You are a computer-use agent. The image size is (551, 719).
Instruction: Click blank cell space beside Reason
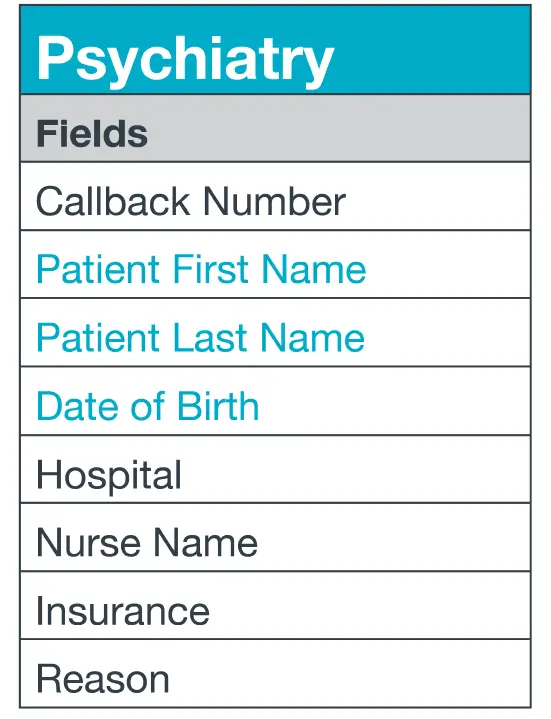pos(351,673)
